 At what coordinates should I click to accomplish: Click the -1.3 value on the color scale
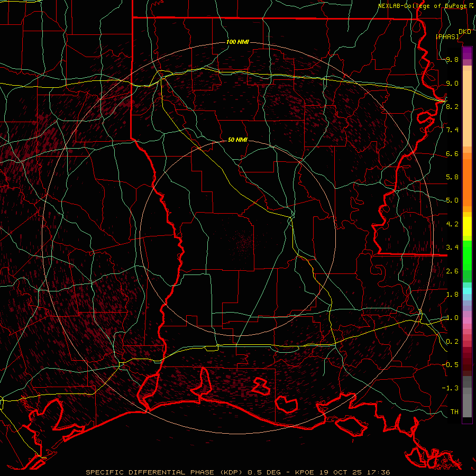(450, 388)
